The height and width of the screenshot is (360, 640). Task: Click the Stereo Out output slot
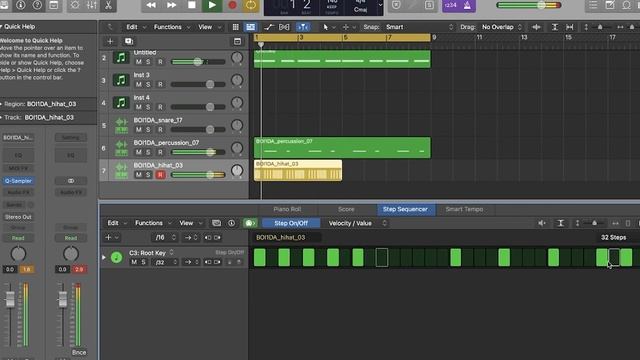coord(18,217)
